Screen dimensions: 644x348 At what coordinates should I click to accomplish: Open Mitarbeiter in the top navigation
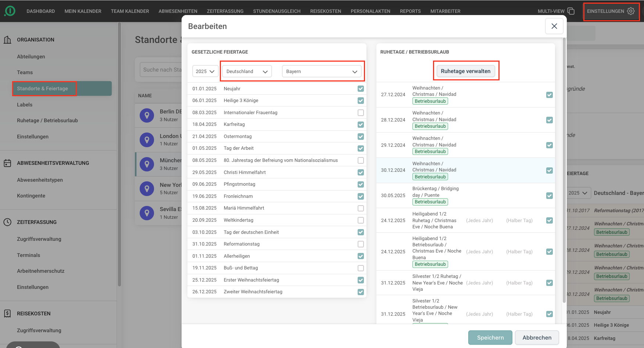[445, 11]
